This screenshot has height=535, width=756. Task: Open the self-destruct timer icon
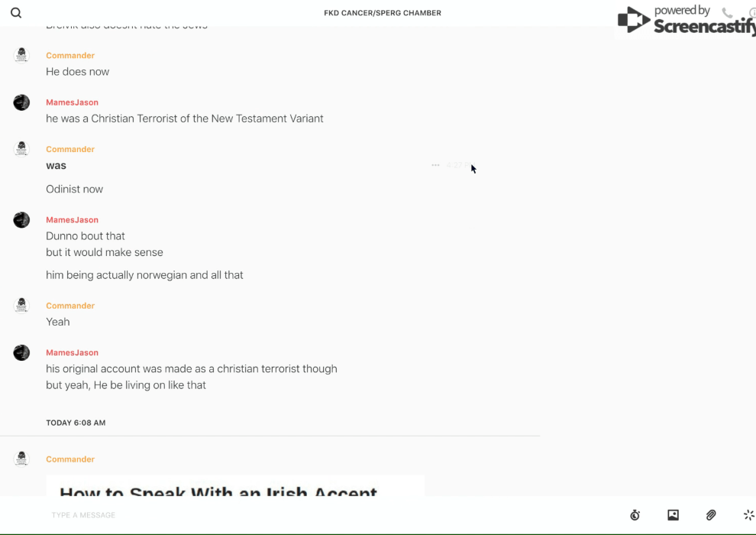click(x=635, y=515)
